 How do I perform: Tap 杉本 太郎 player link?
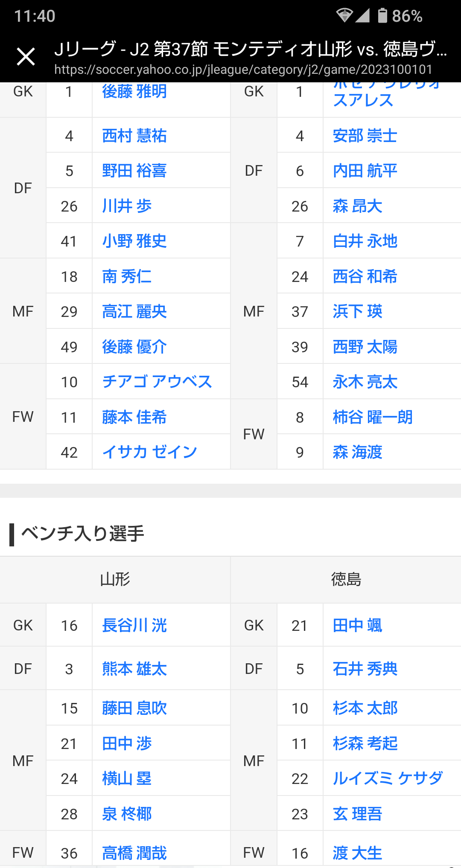365,708
